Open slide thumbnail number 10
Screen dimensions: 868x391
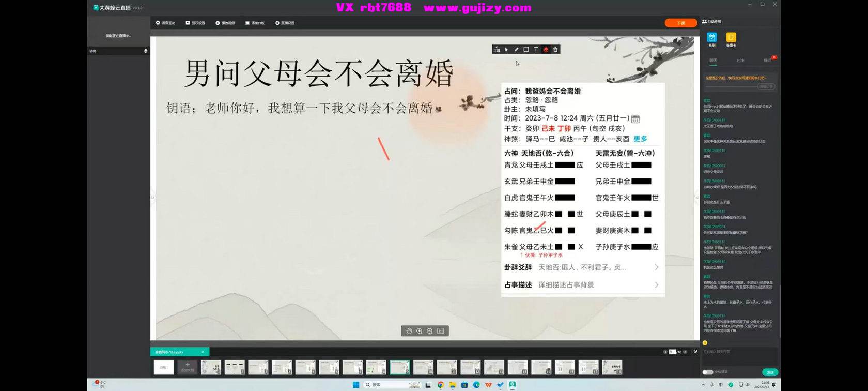pyautogui.click(x=423, y=367)
